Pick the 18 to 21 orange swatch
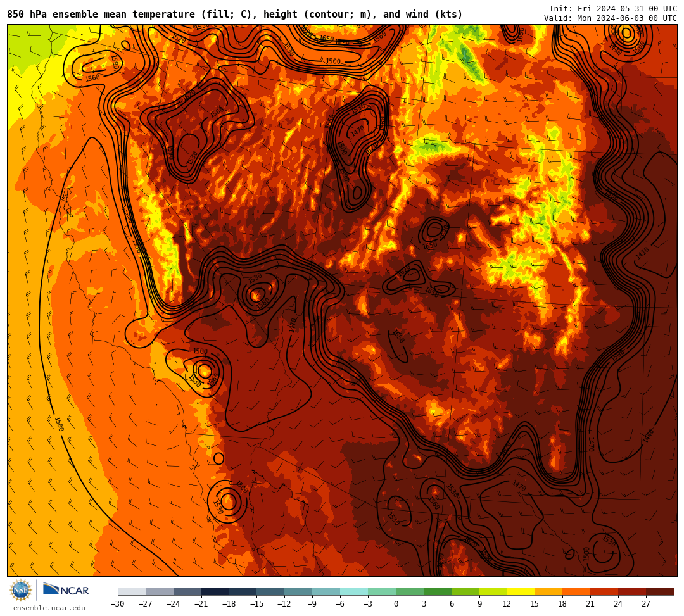This screenshot has width=684, height=616. 577,591
